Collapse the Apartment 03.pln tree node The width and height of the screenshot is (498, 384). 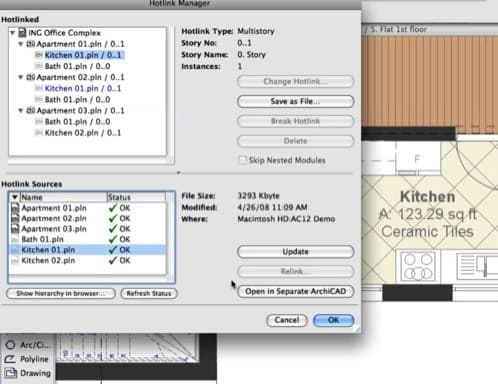click(x=20, y=110)
